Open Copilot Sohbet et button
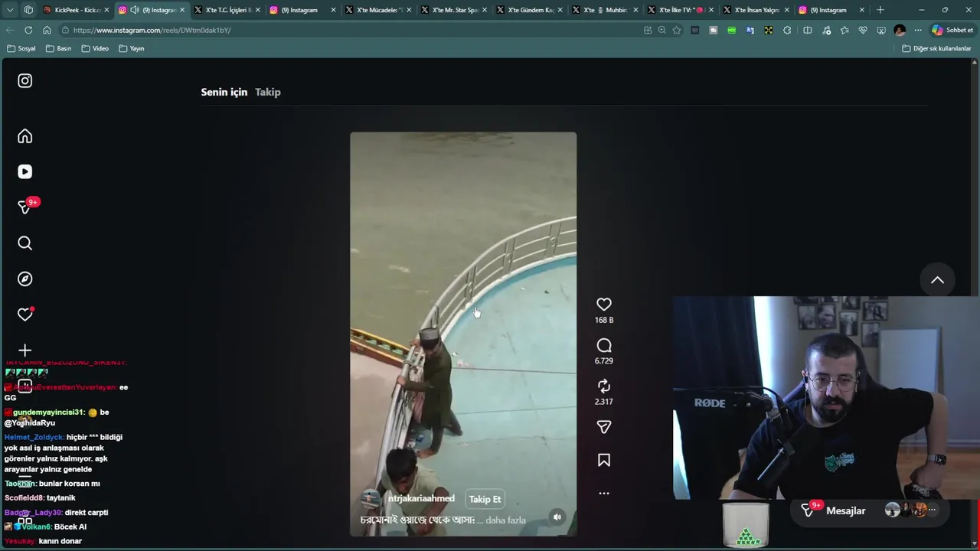 point(952,30)
